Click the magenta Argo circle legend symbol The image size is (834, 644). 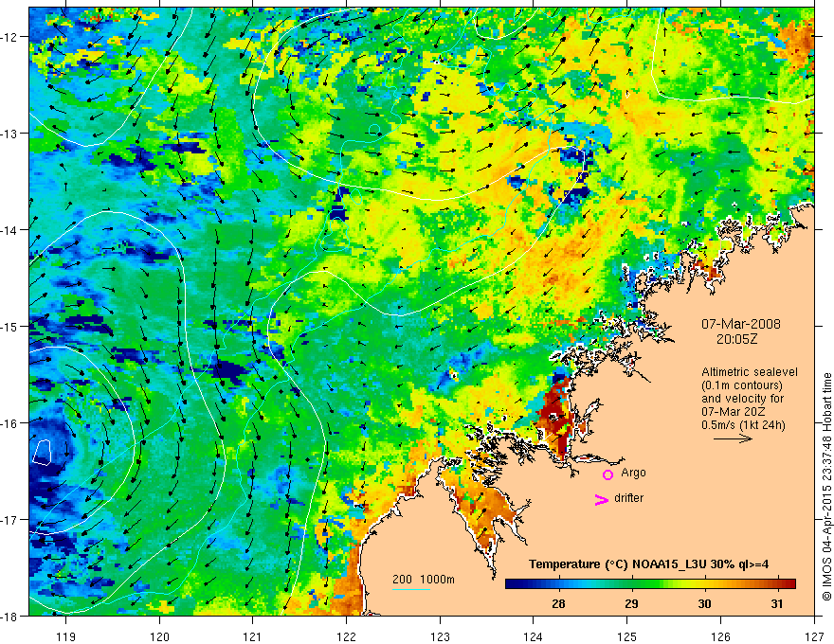point(607,474)
